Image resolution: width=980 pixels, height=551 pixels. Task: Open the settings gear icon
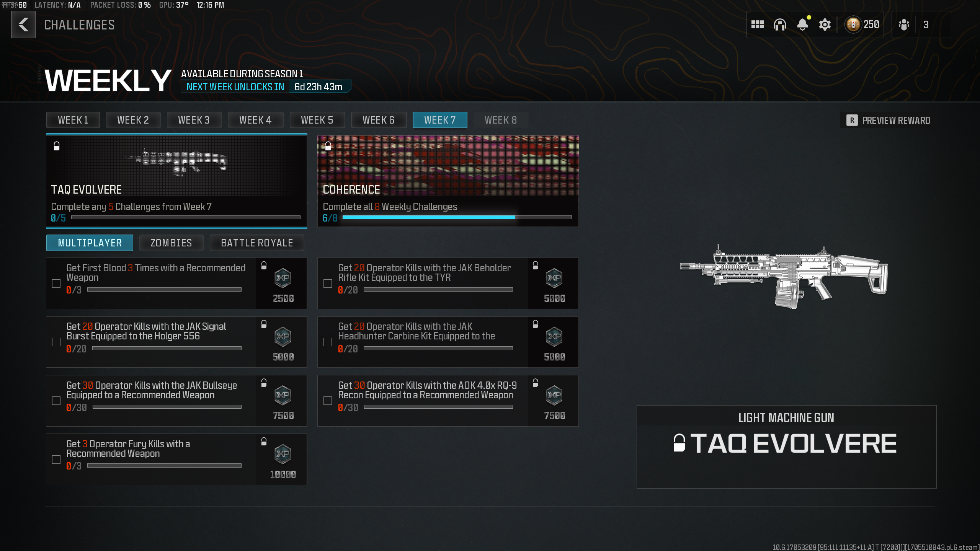(x=825, y=25)
